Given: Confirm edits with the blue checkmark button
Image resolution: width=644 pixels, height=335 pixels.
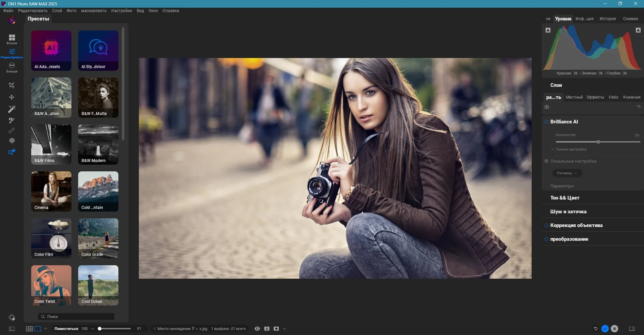Looking at the screenshot, I should coord(605,329).
